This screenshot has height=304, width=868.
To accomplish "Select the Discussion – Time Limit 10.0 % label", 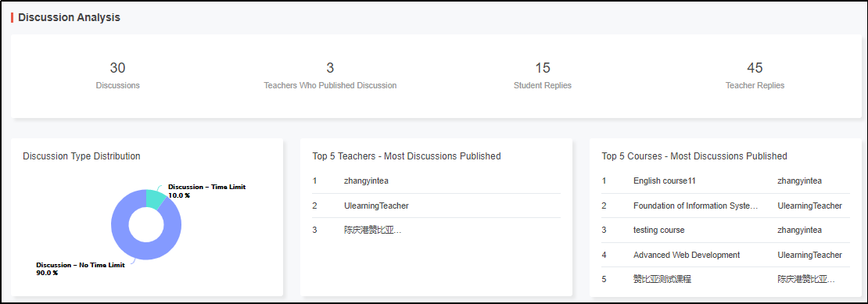I will (x=206, y=191).
